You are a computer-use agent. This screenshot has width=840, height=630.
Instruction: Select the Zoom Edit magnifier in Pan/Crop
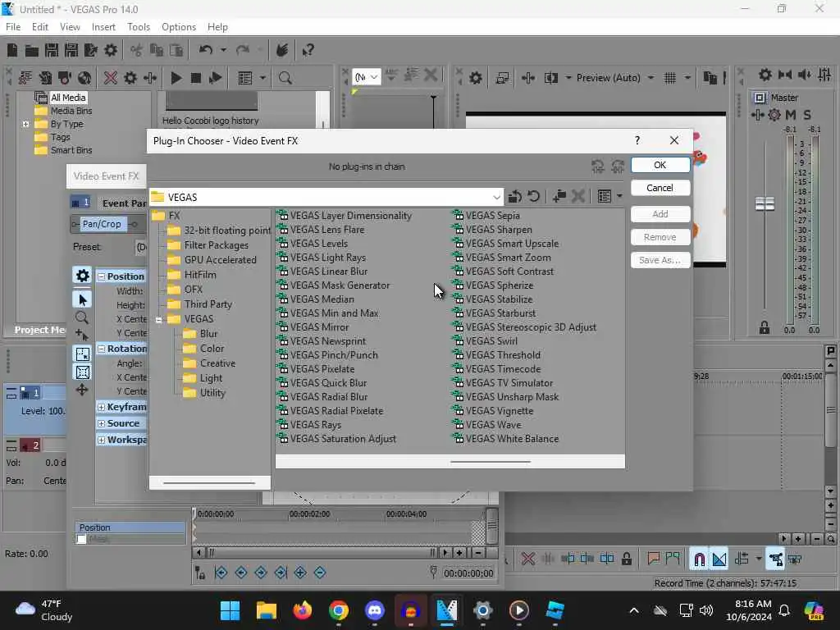point(82,317)
